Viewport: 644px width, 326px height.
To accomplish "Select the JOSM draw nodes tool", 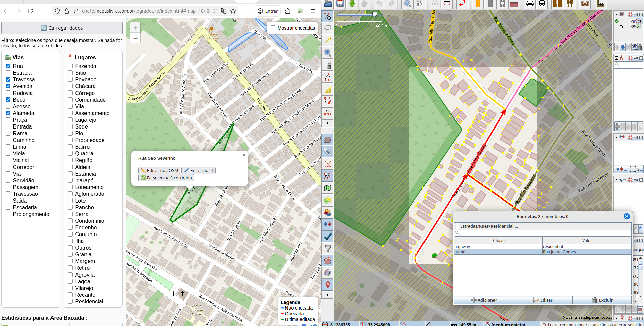I will pos(328,41).
